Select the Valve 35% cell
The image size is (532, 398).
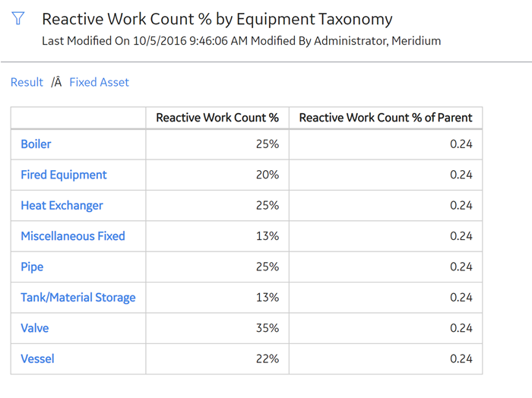(217, 328)
